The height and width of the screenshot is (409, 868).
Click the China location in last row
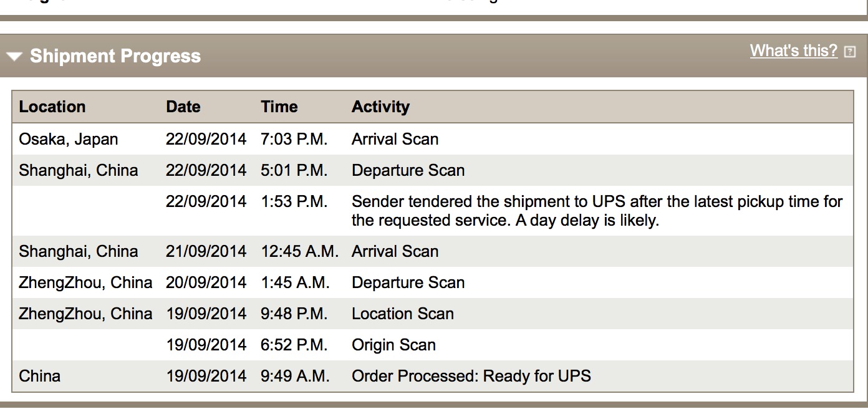tap(40, 376)
